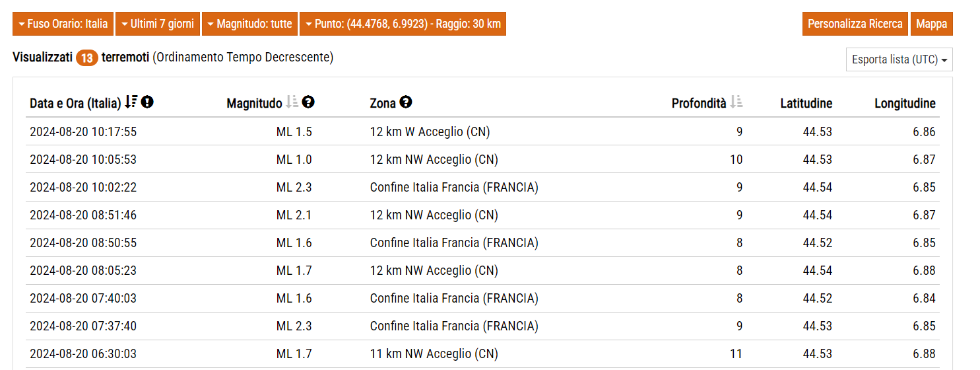Click the Personalizza Ricerca button
Viewport: 980px width, 370px height.
click(855, 24)
